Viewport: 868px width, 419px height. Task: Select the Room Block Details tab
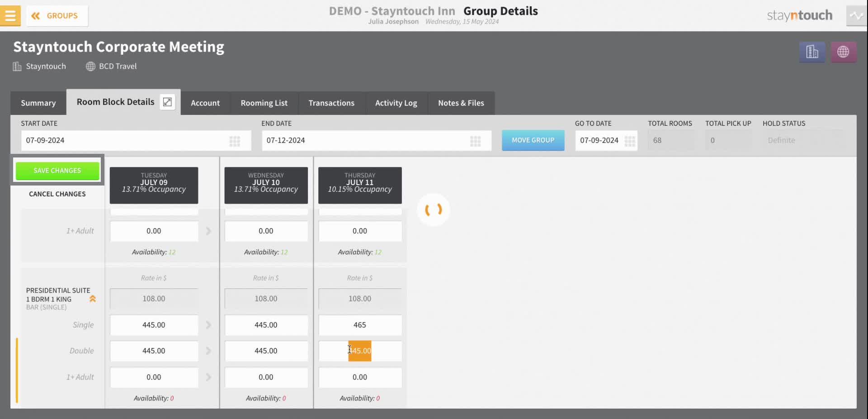[x=115, y=102]
